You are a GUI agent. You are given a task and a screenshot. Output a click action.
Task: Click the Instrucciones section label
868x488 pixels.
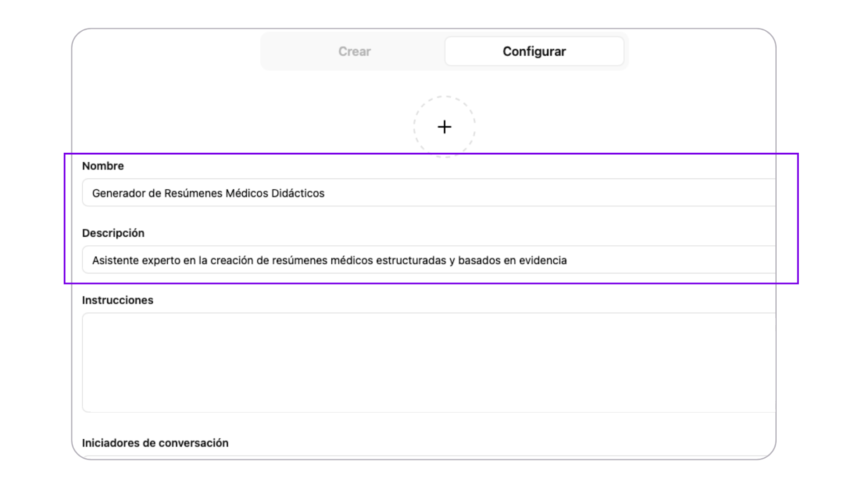tap(118, 300)
